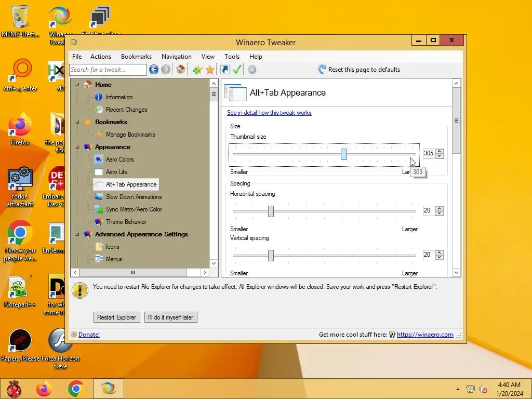The height and width of the screenshot is (399, 532).
Task: Click tree panel scroll right arrow
Action: point(205,272)
